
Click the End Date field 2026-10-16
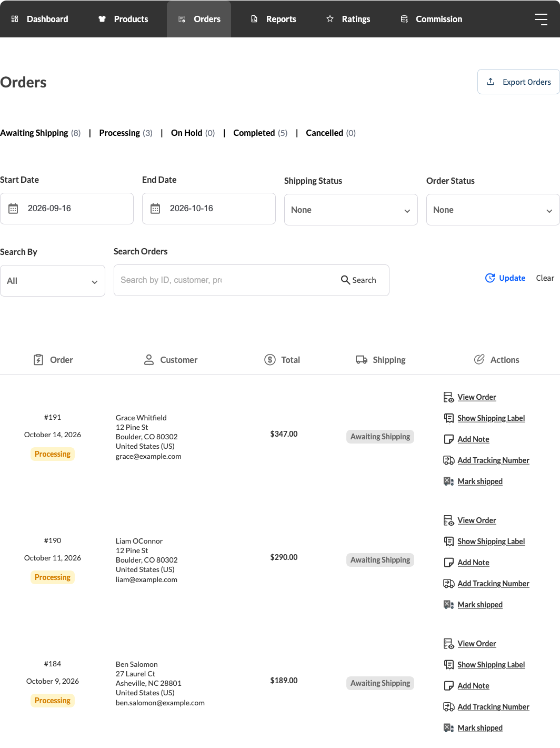point(209,209)
